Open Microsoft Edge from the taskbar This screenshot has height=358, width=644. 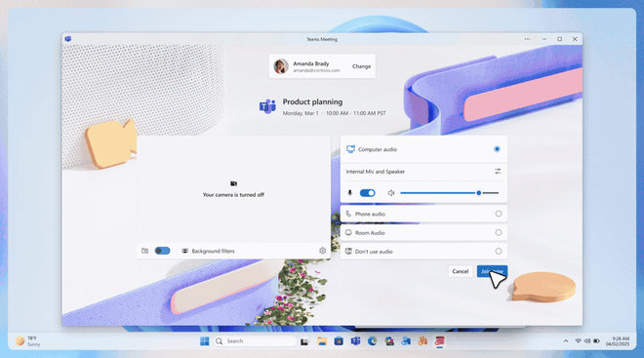tap(372, 340)
